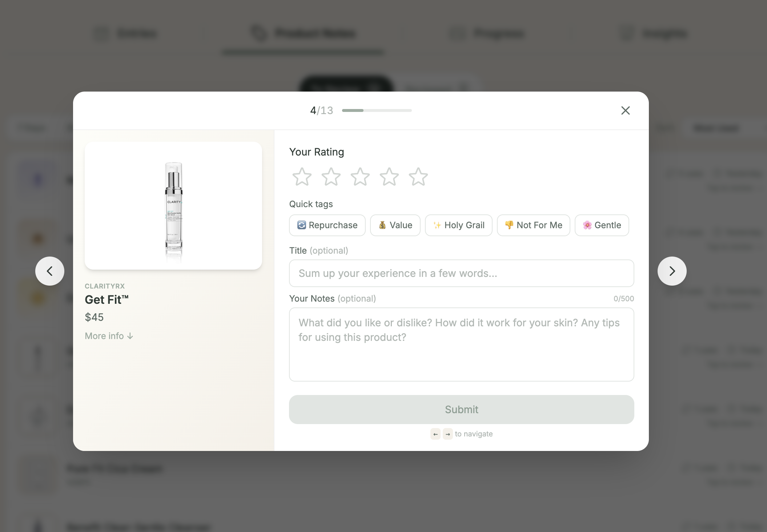This screenshot has height=532, width=767.
Task: Open the Entries tab
Action: [x=125, y=33]
